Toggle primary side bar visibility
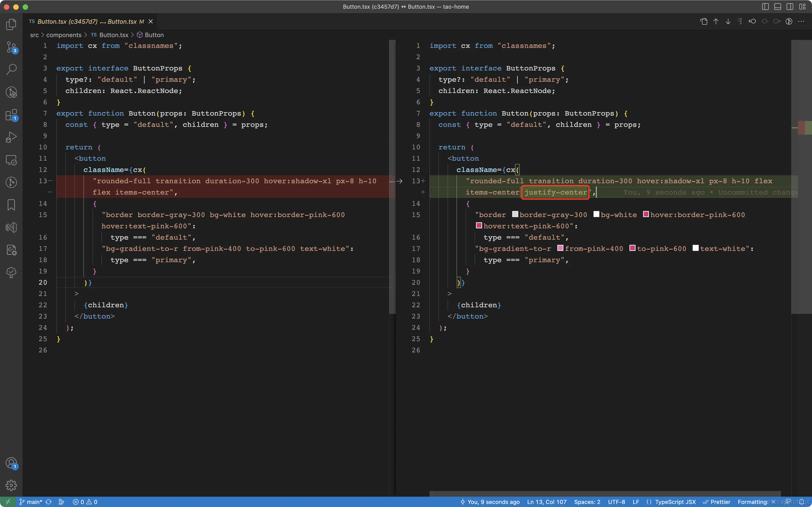Image resolution: width=812 pixels, height=507 pixels. point(765,7)
